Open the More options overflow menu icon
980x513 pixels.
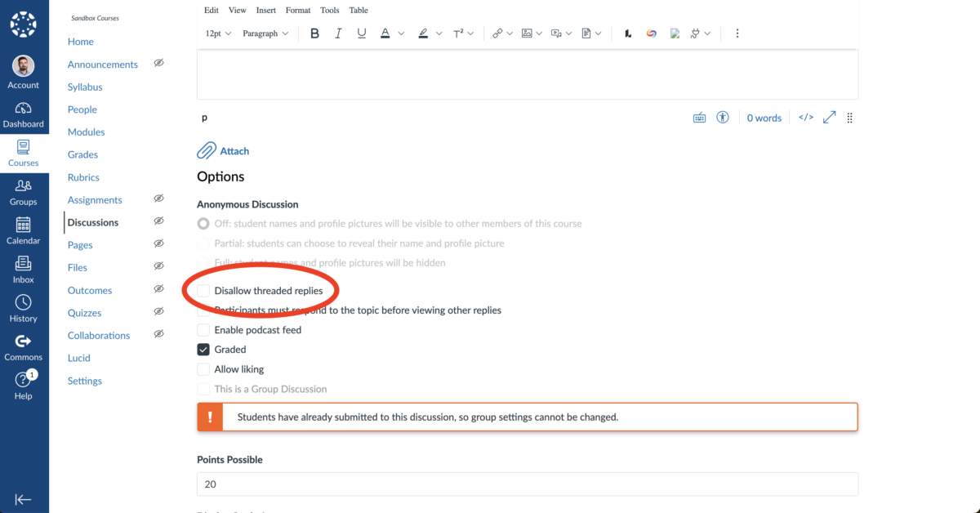(737, 33)
